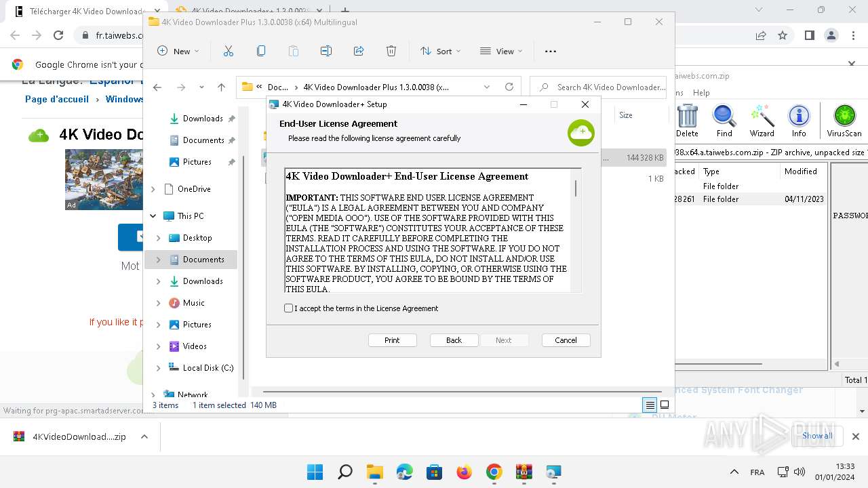The height and width of the screenshot is (488, 868).
Task: Cancel the 4K Video Downloader+ Setup
Action: (x=566, y=340)
